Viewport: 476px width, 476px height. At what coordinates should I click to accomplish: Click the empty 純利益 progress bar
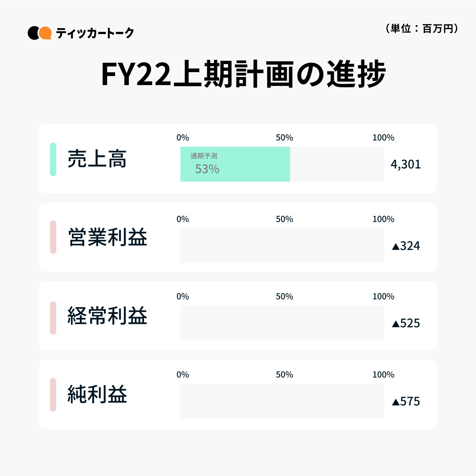point(282,401)
